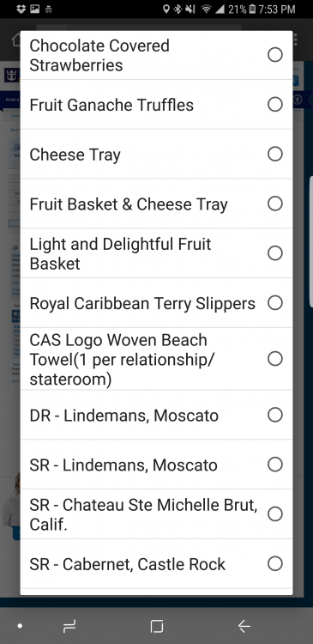Pick SR - Cabernet, Castle Rock

(x=156, y=563)
